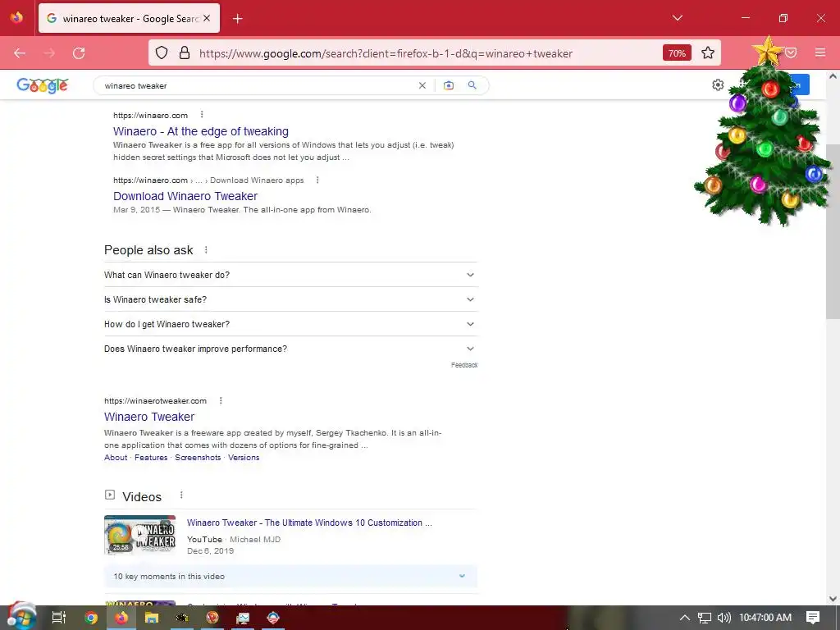Image resolution: width=840 pixels, height=630 pixels.
Task: Click the site security padlock icon
Action: 185,53
